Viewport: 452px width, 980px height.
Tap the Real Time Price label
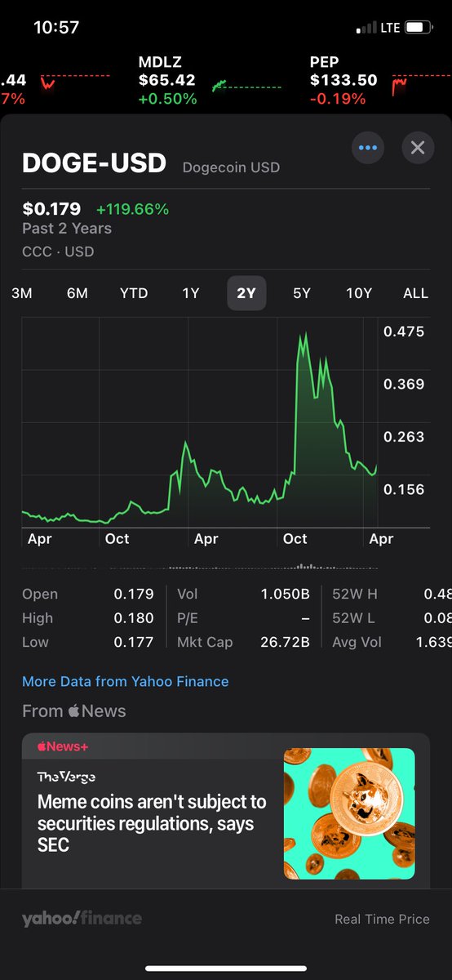click(x=382, y=919)
